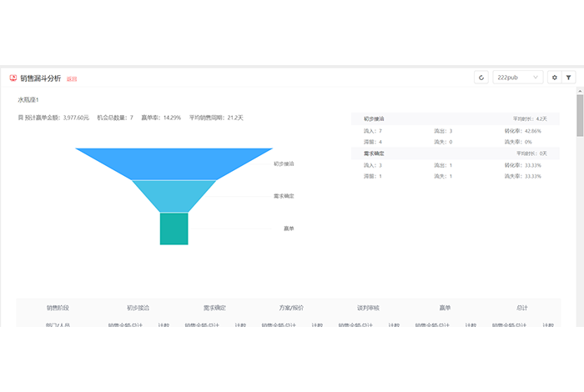Open the gear settings icon
This screenshot has width=584, height=392.
point(555,78)
